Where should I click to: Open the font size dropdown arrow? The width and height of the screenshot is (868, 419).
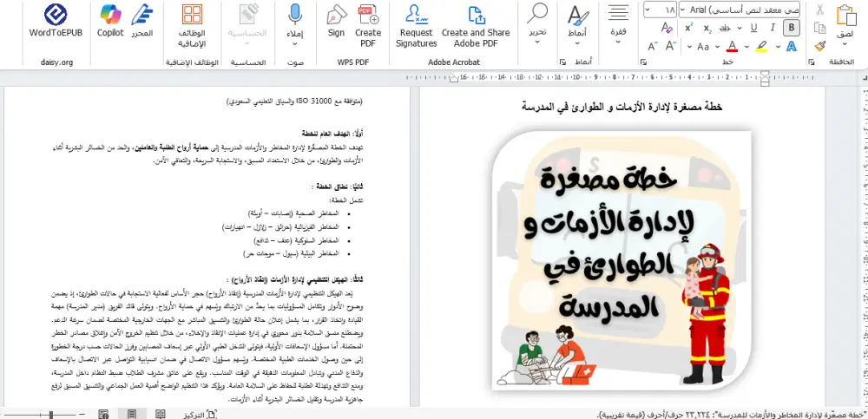pyautogui.click(x=649, y=10)
